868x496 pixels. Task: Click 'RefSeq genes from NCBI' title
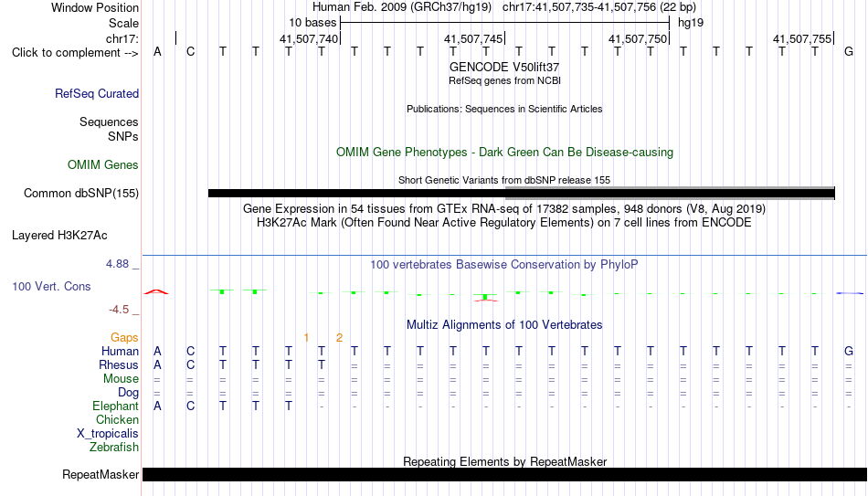point(505,80)
